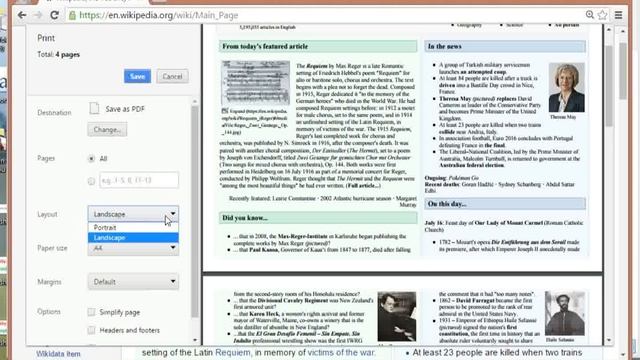Viewport: 640px width, 360px height.
Task: Click the Destination label
Action: pos(54,113)
